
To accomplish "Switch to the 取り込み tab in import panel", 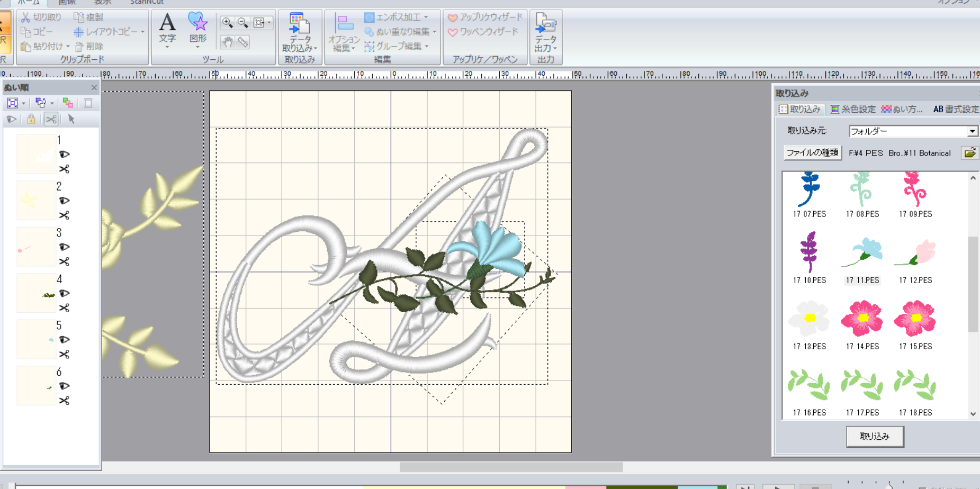I will coord(799,109).
